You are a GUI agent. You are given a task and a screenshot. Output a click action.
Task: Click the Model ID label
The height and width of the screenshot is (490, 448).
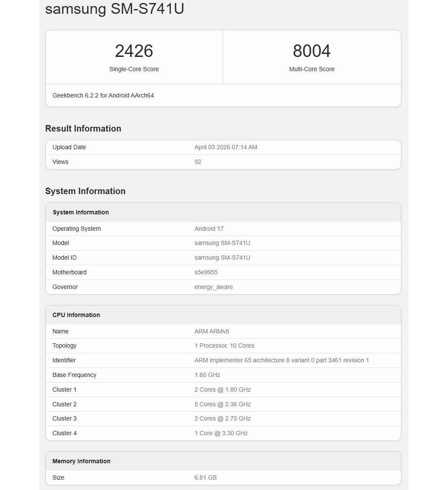click(64, 258)
